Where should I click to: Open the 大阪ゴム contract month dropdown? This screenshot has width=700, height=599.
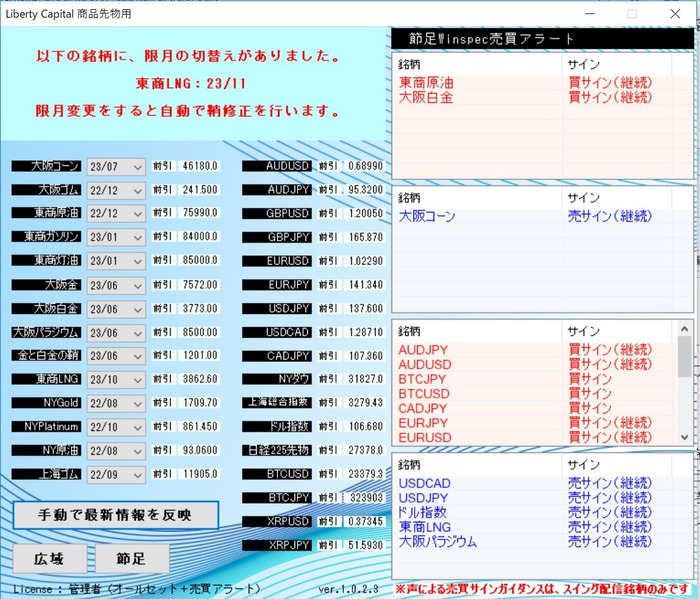(x=116, y=191)
